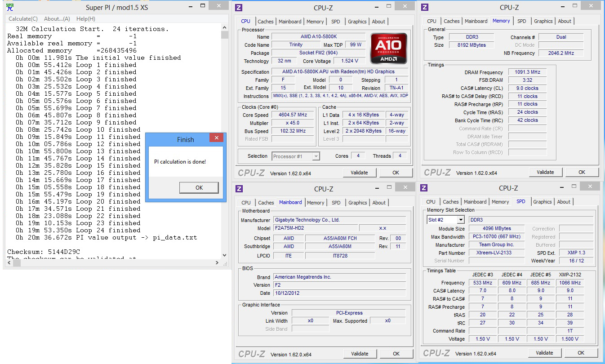This screenshot has height=364, width=605.
Task: Close the Finish dialog
Action: coord(217,138)
